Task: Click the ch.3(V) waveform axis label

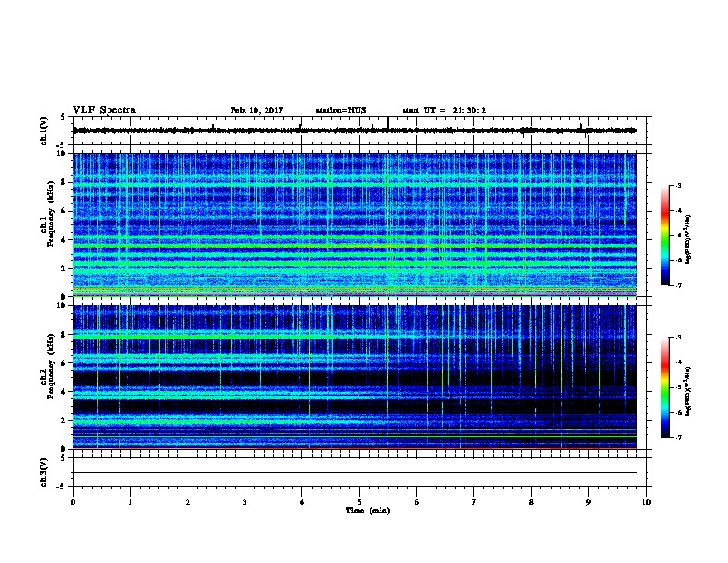Action: coord(44,472)
